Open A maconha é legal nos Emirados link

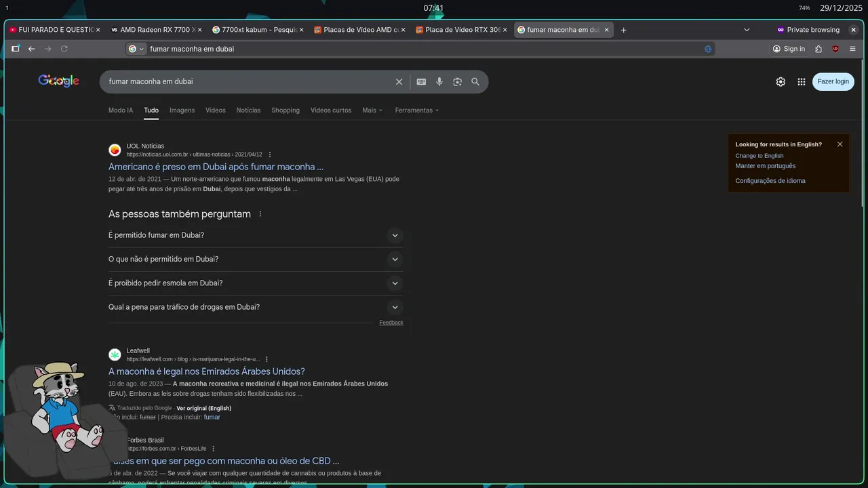pyautogui.click(x=207, y=371)
